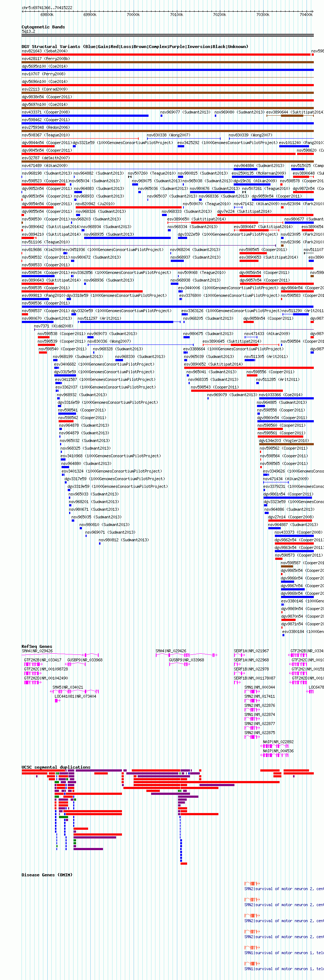The width and height of the screenshot is (324, 980).
Task: Open Disease Genes (OMIM) track header
Action: click(47, 875)
